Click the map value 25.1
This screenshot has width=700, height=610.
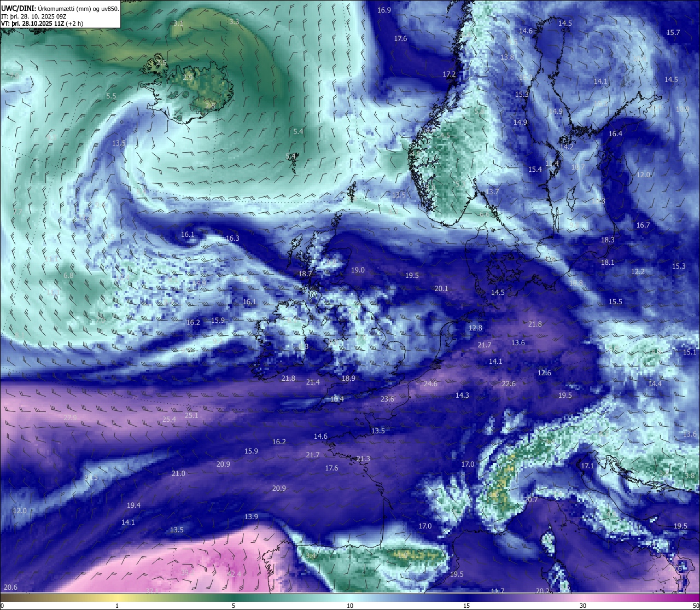[191, 416]
